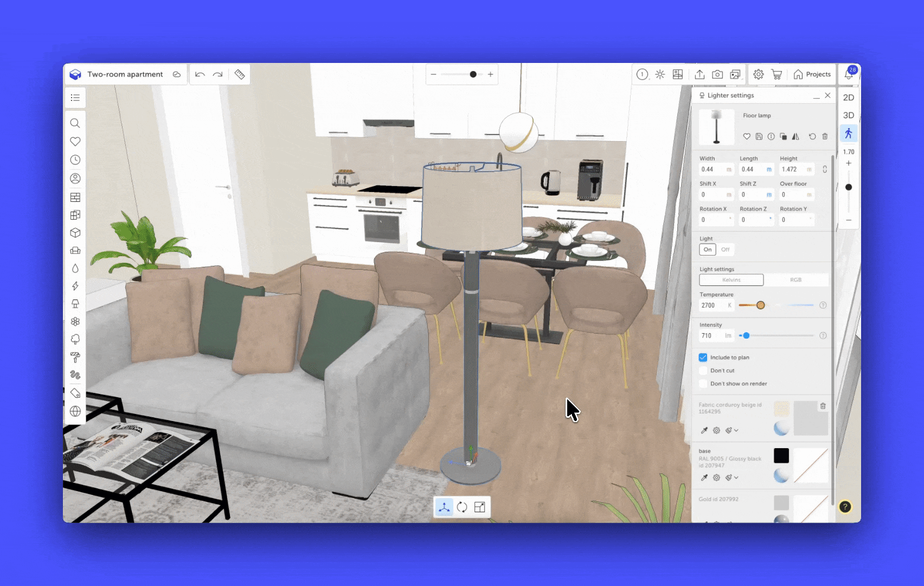Turn the light Off
The image size is (924, 586).
(726, 250)
